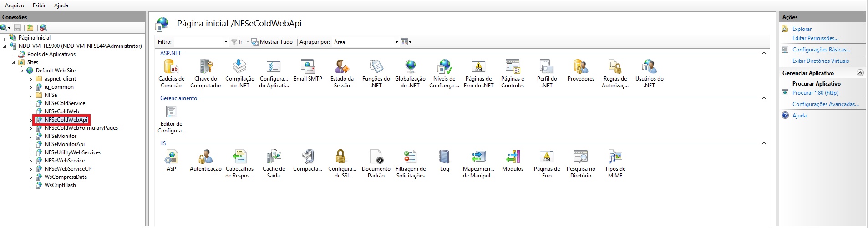Click Exibir Diretórios Virtuais link
Image resolution: width=868 pixels, height=228 pixels.
click(x=820, y=61)
